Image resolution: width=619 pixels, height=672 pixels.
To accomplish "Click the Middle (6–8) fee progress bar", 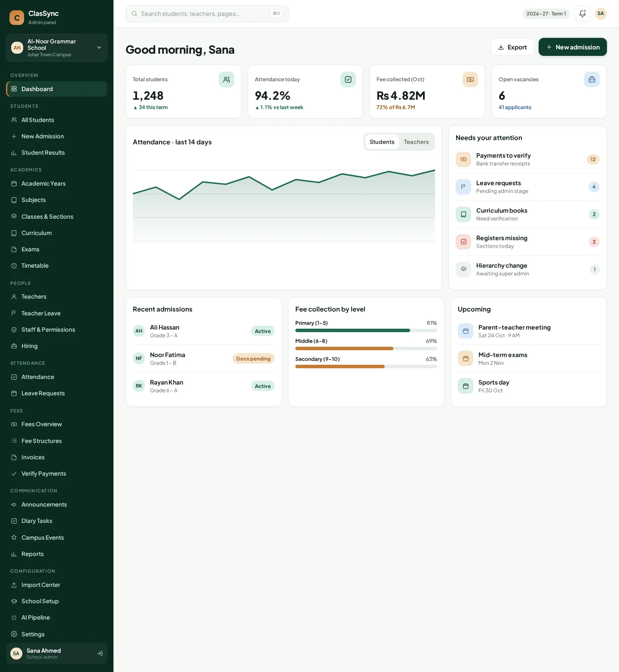I will pos(366,348).
